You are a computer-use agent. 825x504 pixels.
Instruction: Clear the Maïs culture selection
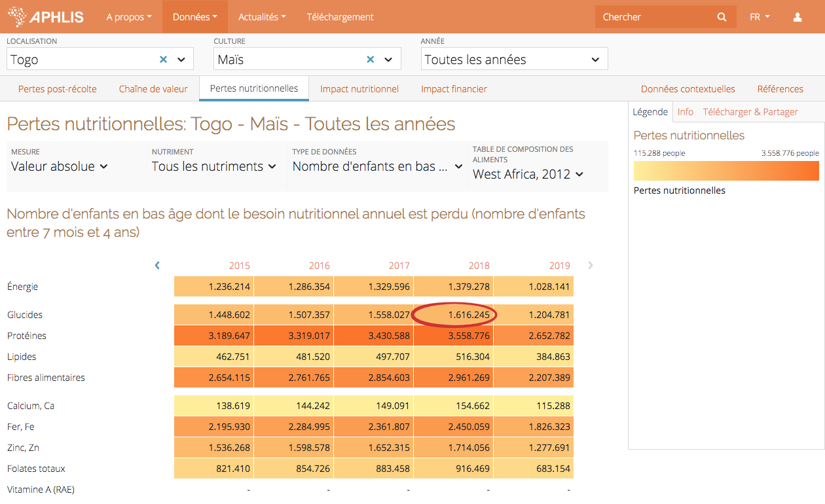click(371, 60)
